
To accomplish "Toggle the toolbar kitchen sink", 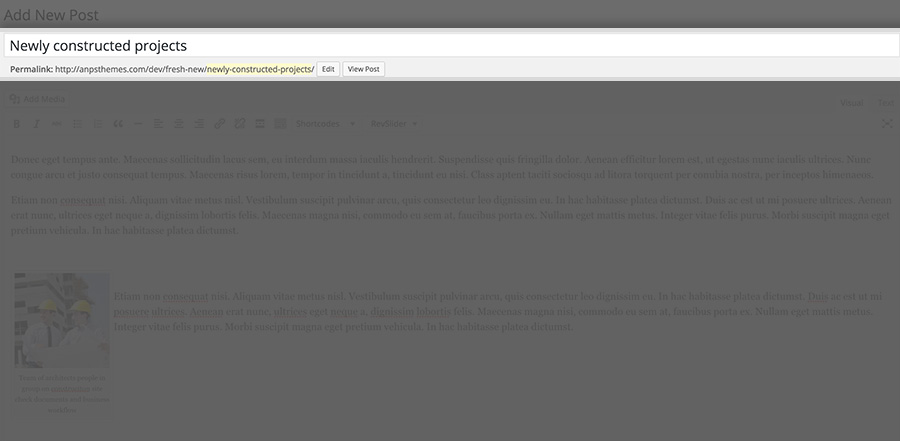I will point(280,124).
